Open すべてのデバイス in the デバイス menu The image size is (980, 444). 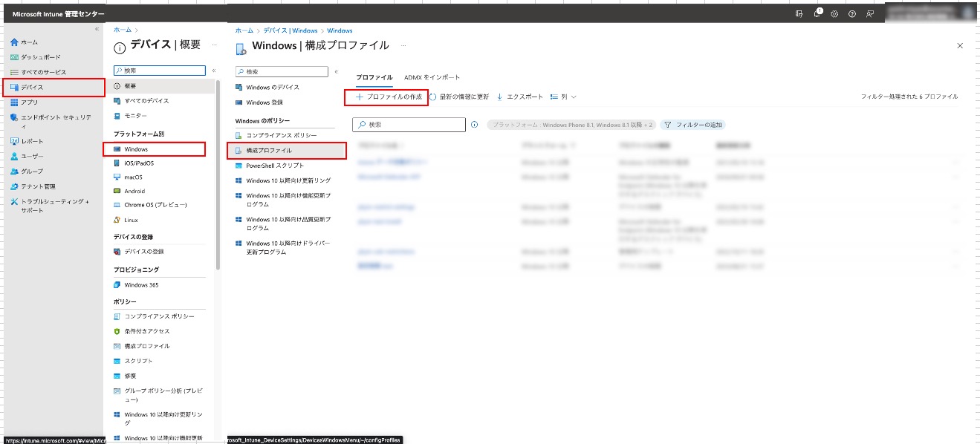click(141, 101)
